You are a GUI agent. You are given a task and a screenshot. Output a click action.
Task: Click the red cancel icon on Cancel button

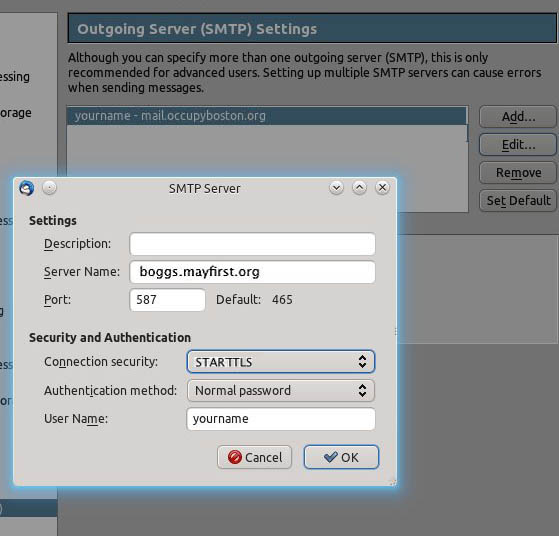235,457
